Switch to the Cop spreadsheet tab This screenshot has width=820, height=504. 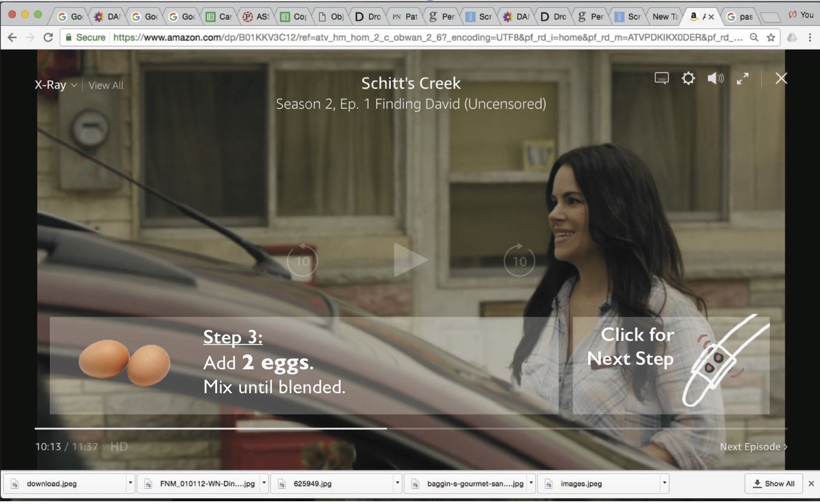coord(293,16)
